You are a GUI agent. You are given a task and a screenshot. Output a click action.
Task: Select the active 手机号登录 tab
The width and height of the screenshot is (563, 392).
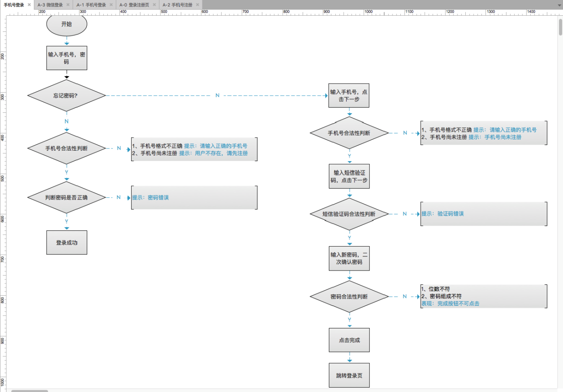coord(14,5)
